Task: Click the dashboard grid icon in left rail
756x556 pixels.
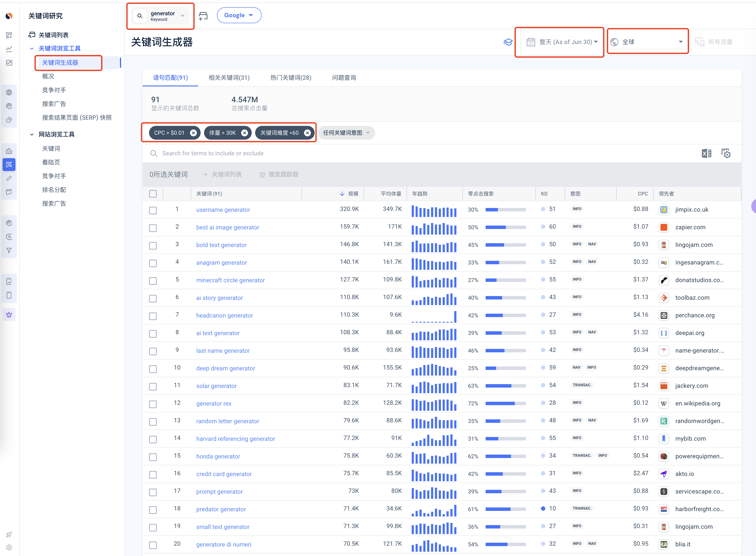Action: click(x=9, y=35)
